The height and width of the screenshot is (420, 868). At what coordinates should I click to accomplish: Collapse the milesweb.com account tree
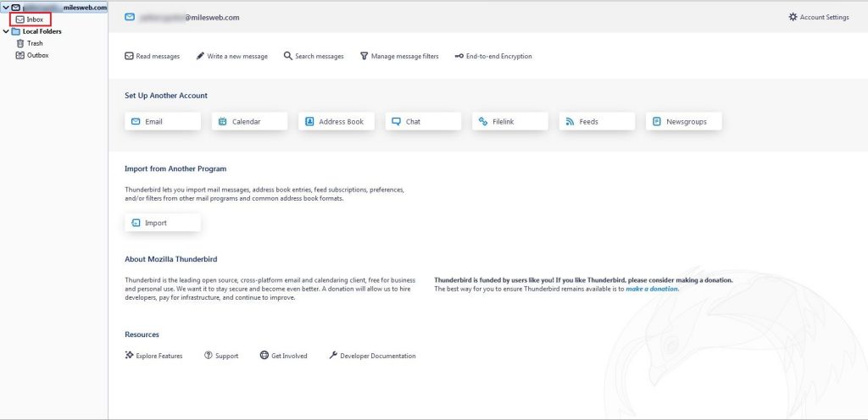(6, 8)
